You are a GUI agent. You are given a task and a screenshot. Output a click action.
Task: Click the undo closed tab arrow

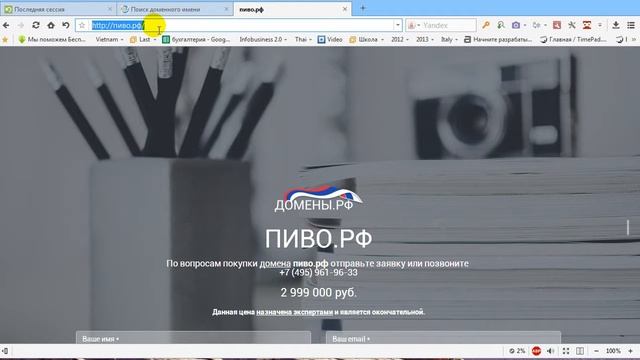[66, 25]
